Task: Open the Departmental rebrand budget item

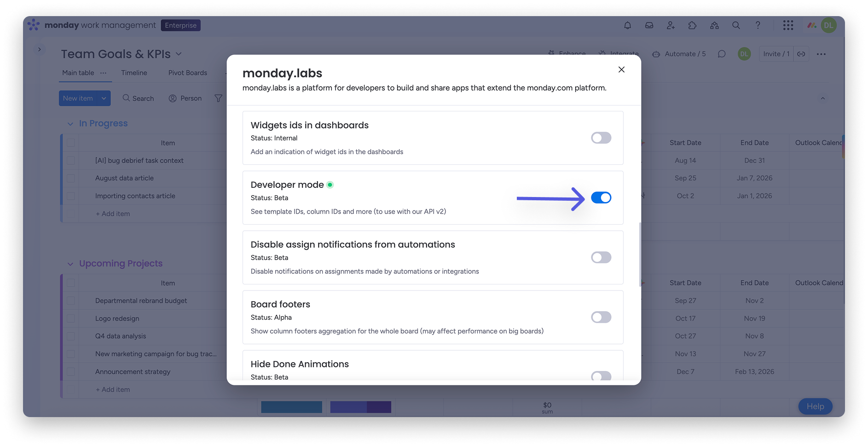Action: tap(141, 301)
